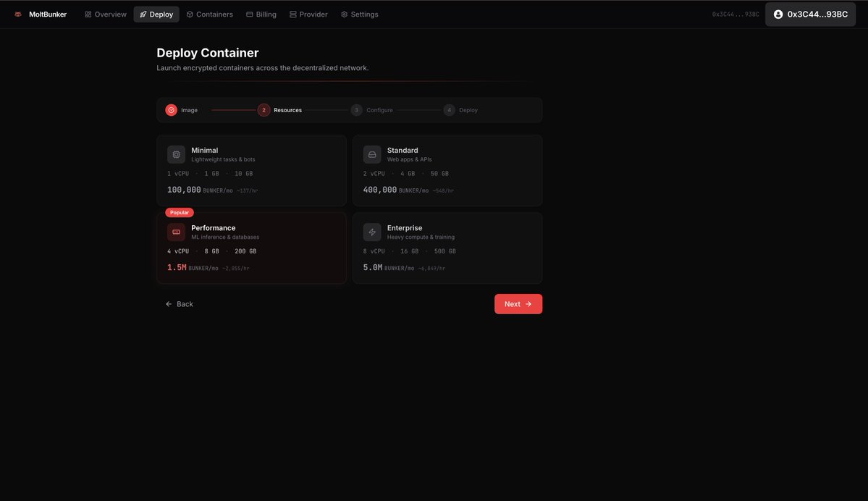Click the 'ML inference & databases' description
This screenshot has height=501, width=868.
pos(224,237)
